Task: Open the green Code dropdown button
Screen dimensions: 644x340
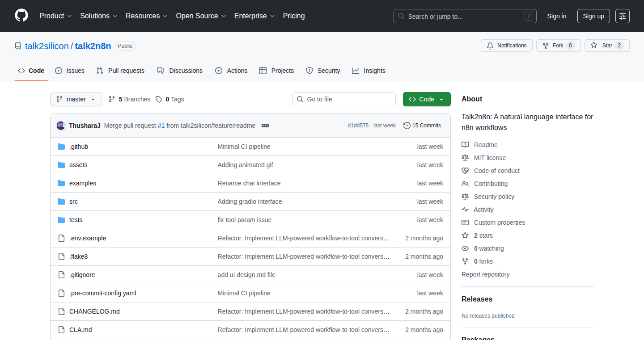Action: pyautogui.click(x=427, y=99)
